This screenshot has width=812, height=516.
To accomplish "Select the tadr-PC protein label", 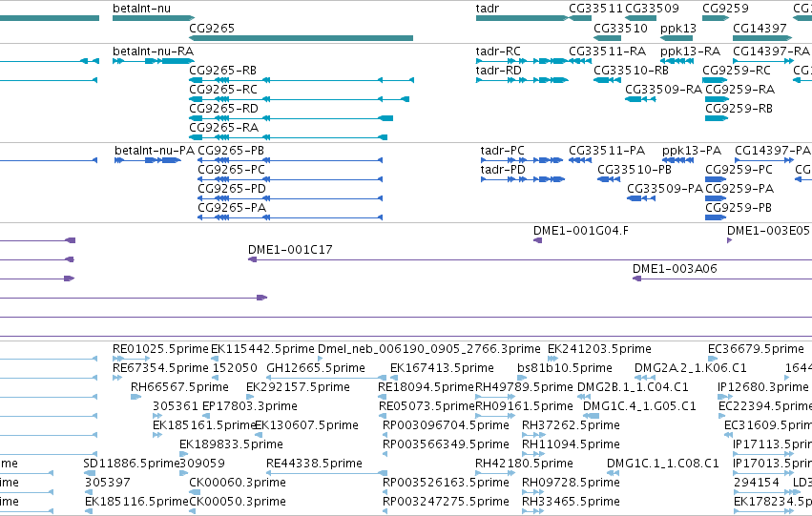I will point(502,151).
